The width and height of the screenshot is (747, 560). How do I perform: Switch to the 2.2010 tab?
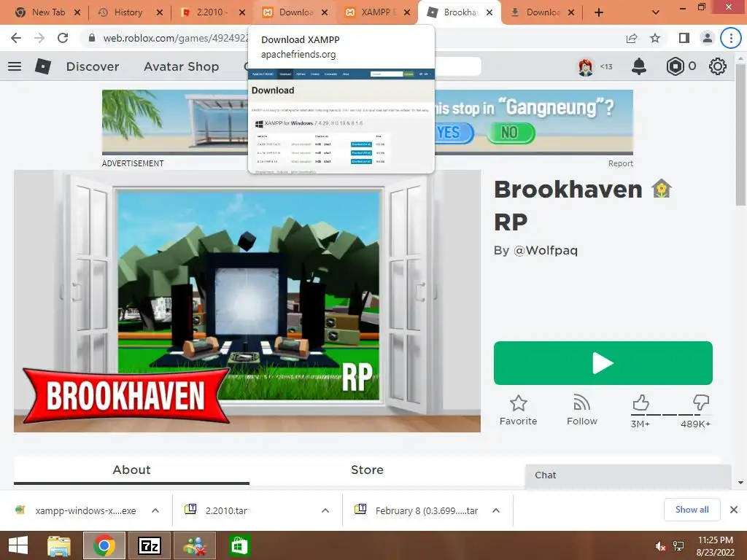(212, 12)
